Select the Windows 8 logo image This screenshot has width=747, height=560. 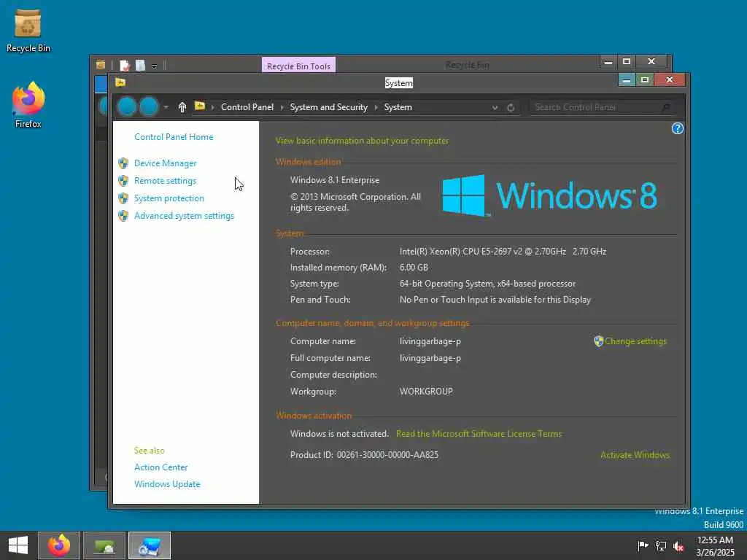[550, 195]
